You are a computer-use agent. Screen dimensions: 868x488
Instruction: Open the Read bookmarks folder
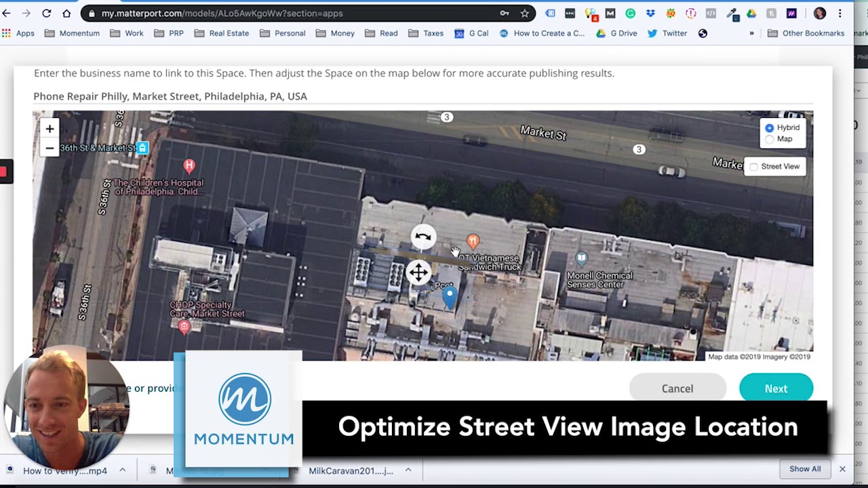381,33
